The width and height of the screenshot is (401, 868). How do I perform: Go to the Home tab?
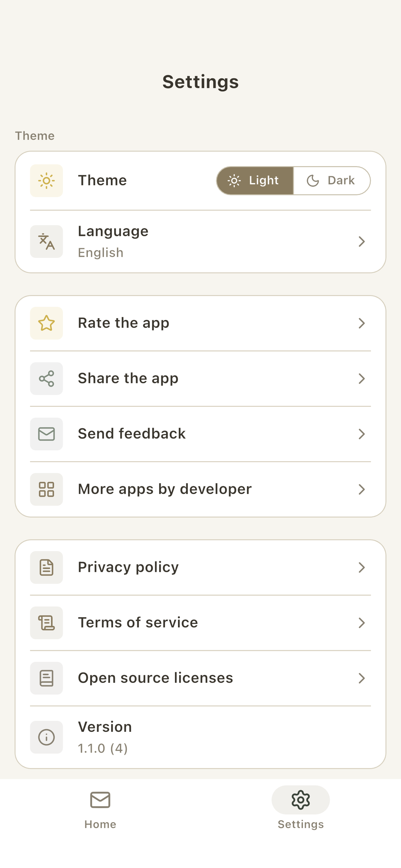[x=100, y=810]
